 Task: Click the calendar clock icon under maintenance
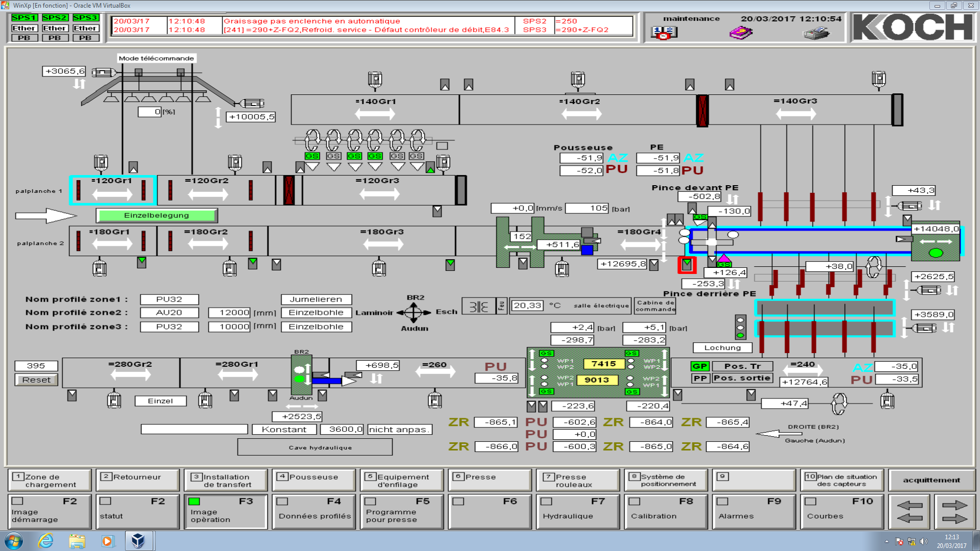tap(664, 33)
